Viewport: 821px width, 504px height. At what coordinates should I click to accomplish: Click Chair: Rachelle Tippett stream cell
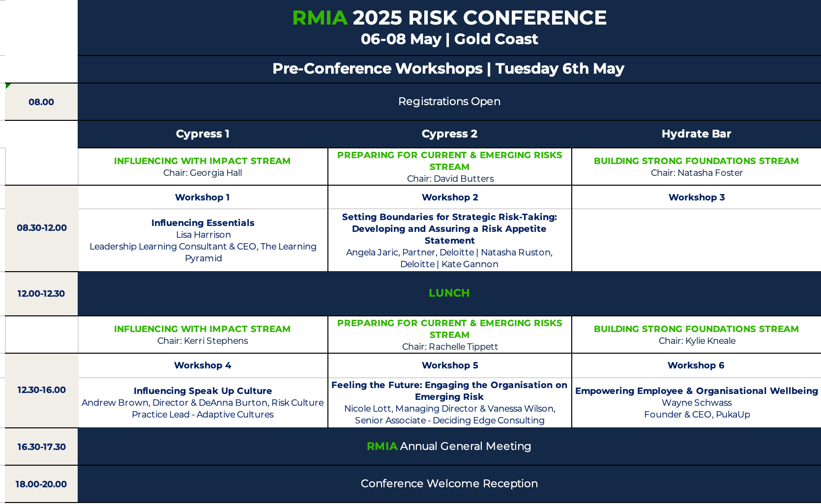[x=449, y=335]
